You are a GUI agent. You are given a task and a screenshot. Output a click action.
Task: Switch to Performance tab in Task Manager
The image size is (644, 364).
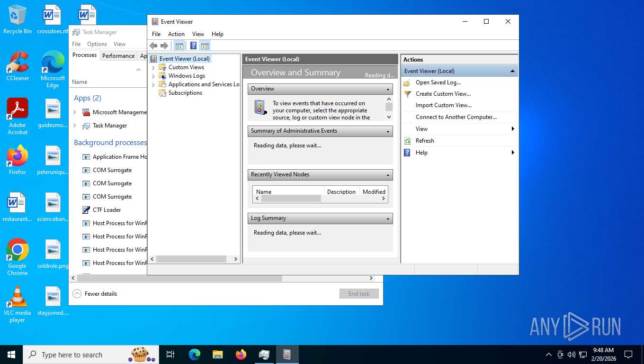pos(118,55)
